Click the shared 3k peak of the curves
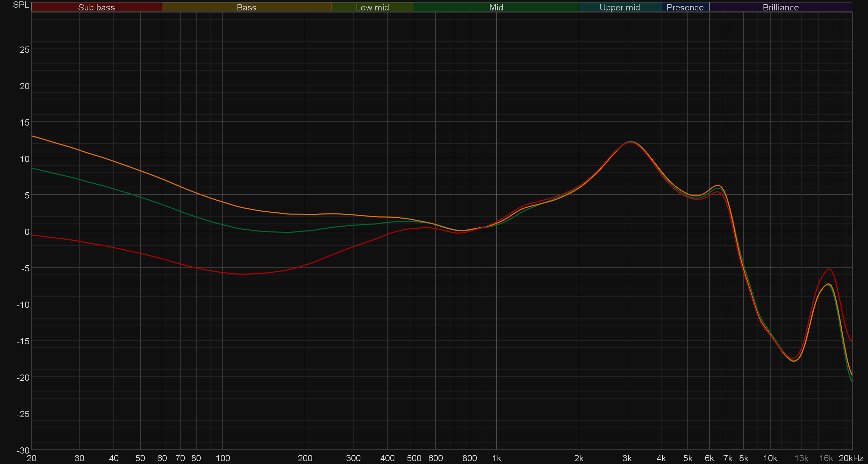868x464 pixels. point(630,142)
